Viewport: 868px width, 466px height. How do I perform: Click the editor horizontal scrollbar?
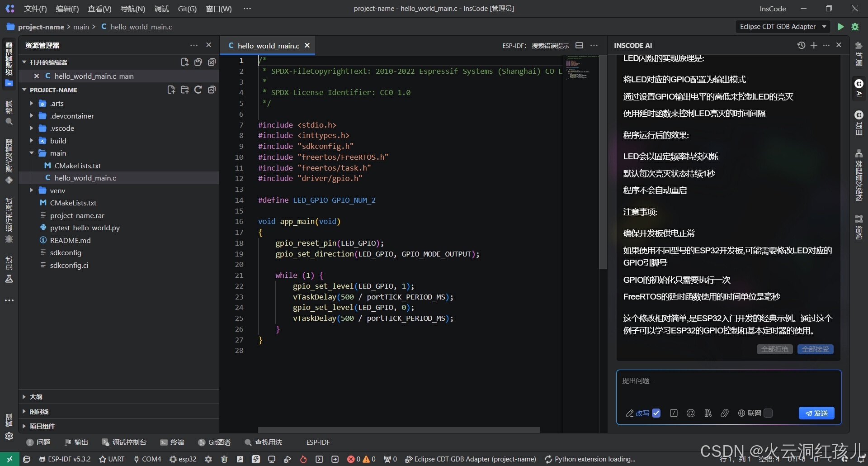click(x=399, y=430)
